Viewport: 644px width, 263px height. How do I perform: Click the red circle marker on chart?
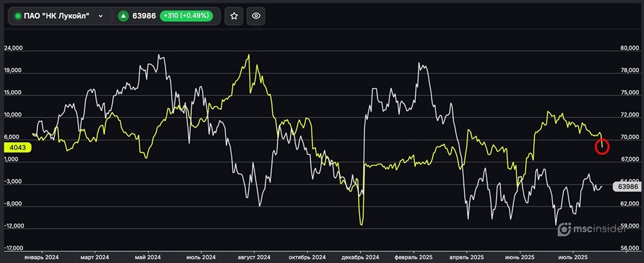603,147
